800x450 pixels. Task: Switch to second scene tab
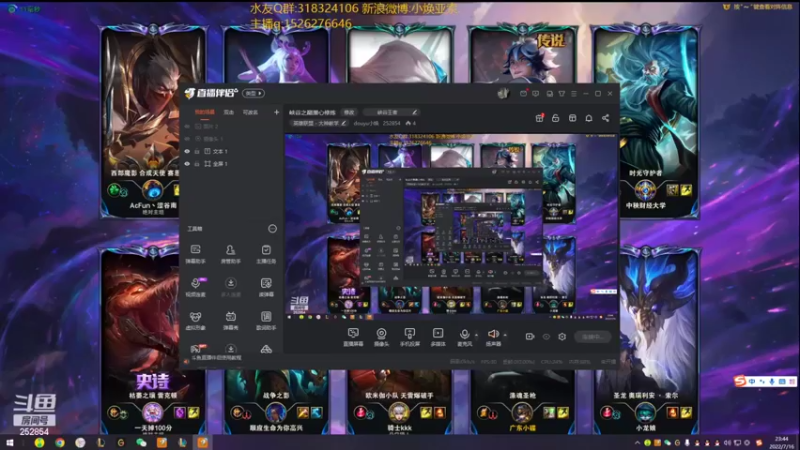click(229, 112)
